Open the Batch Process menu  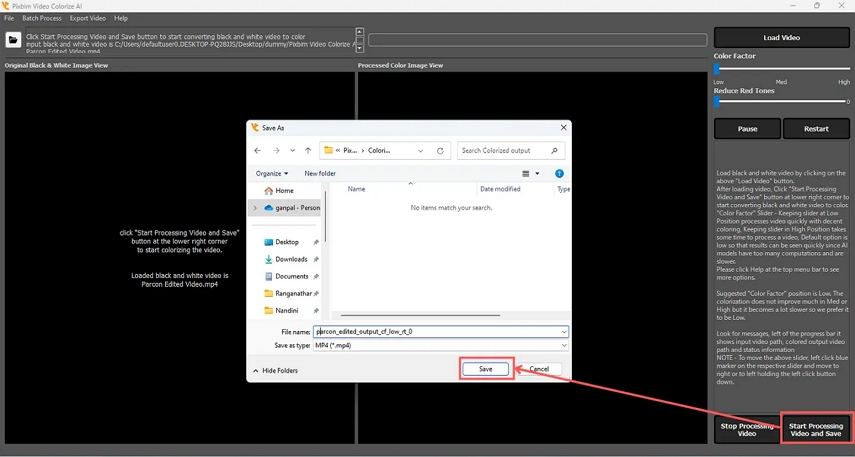[x=42, y=18]
